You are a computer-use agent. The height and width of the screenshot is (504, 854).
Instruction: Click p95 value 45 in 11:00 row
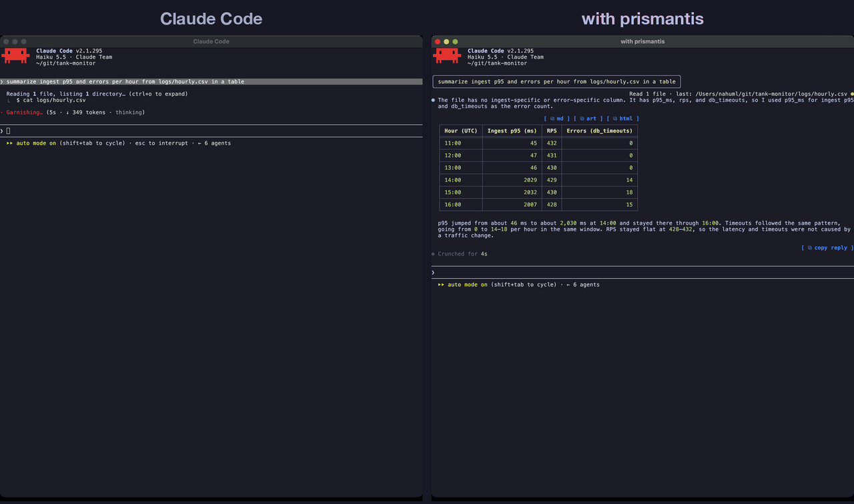tap(533, 143)
